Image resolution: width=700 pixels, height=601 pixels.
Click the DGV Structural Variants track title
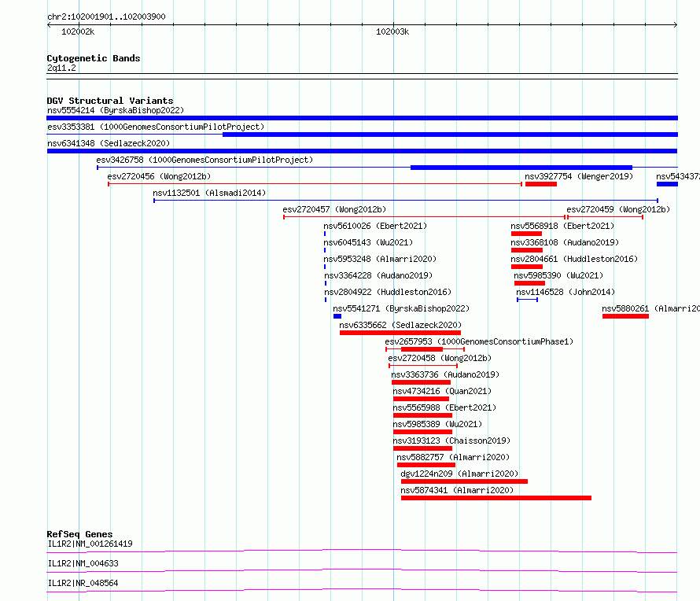click(x=110, y=101)
